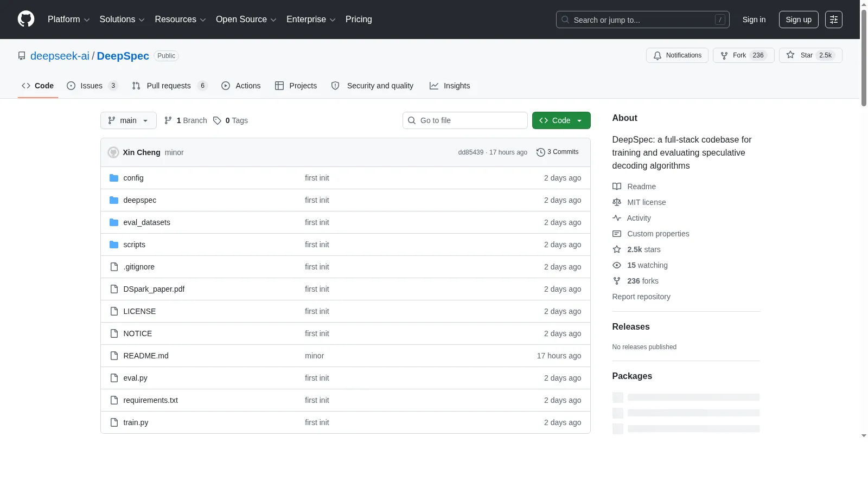Viewport: 868px width, 488px height.
Task: Switch to the Pull requests tab
Action: pos(170,86)
